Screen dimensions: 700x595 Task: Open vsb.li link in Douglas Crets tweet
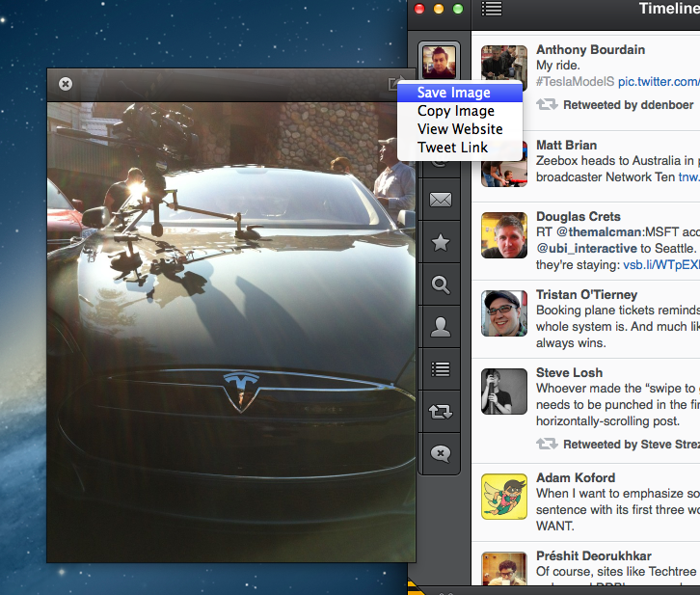[661, 265]
